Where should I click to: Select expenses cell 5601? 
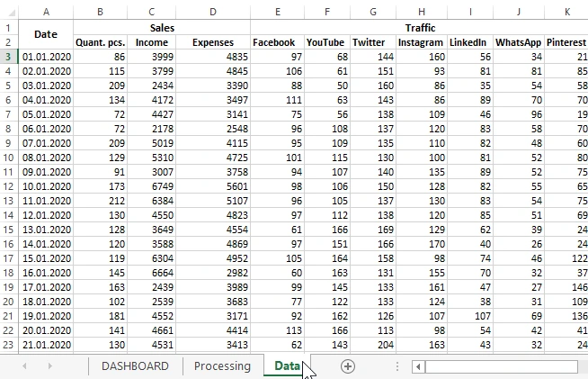(x=213, y=186)
